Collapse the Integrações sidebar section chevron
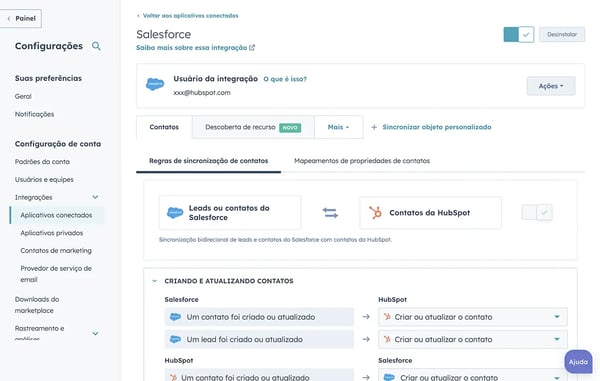Image resolution: width=600 pixels, height=381 pixels. click(95, 197)
